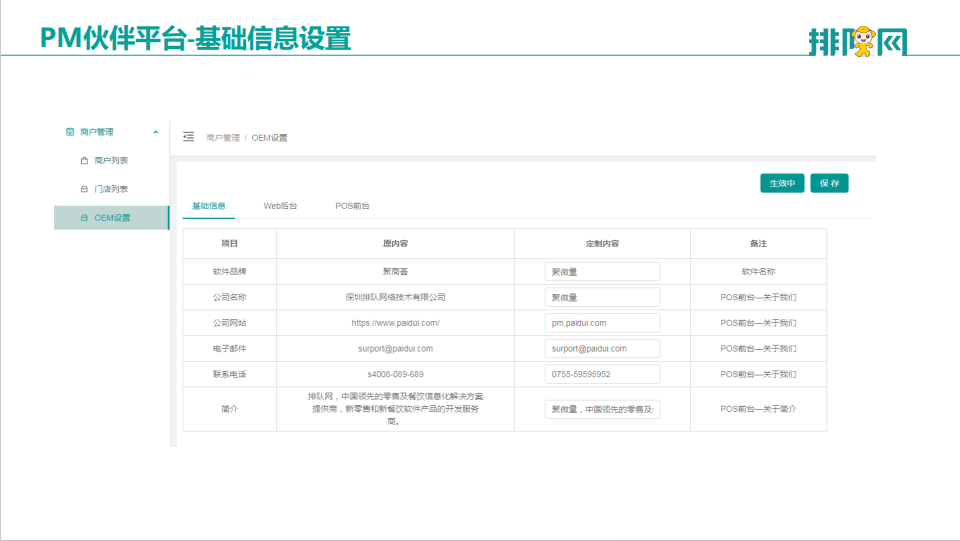The width and height of the screenshot is (960, 541).
Task: Click the 软件名称 remark cell
Action: [759, 272]
